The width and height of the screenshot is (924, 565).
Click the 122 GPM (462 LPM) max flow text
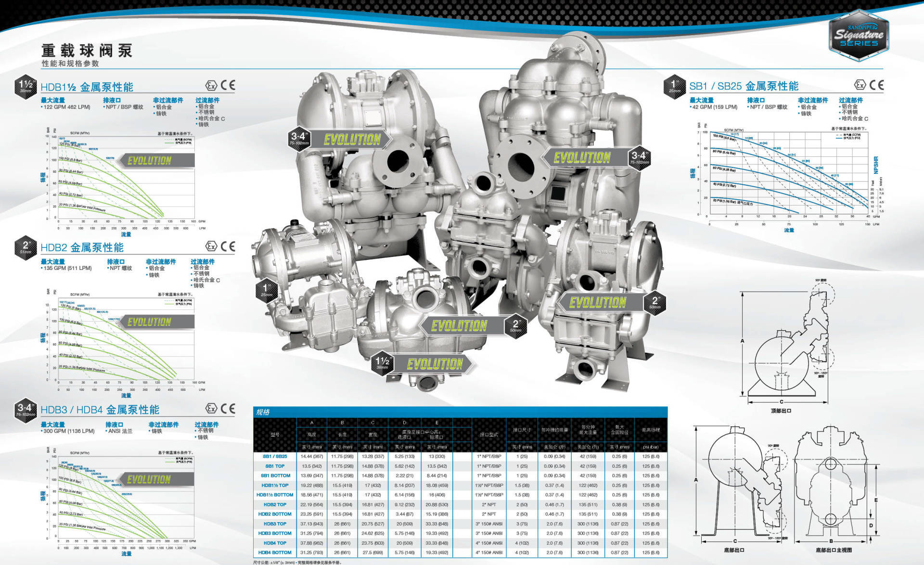coord(66,107)
